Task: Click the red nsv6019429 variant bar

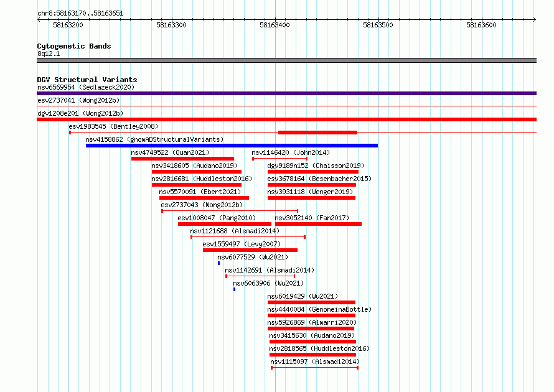Action: click(311, 302)
